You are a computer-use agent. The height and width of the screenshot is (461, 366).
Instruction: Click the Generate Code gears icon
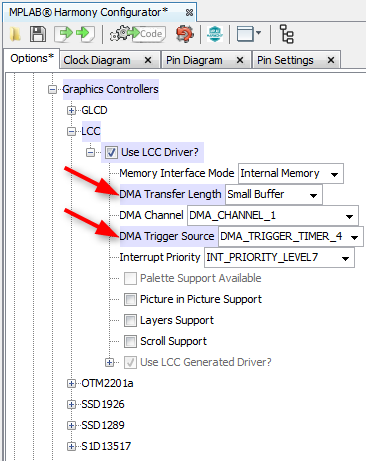tap(138, 34)
